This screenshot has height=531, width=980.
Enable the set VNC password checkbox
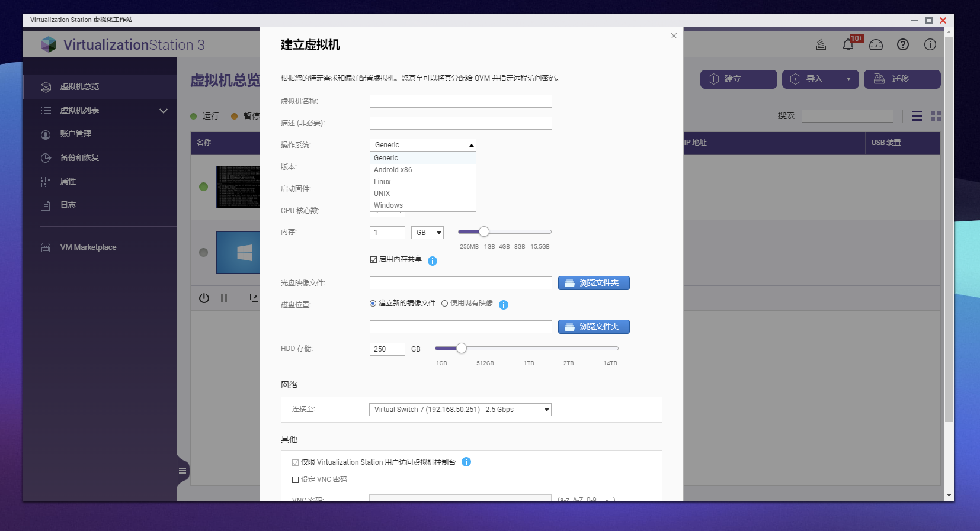[x=295, y=479]
